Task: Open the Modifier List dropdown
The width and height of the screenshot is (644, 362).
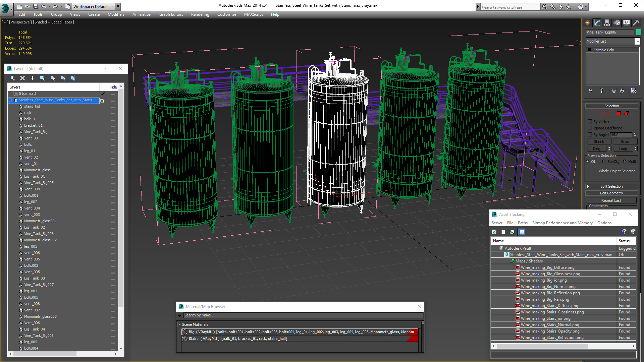Action: click(x=637, y=41)
